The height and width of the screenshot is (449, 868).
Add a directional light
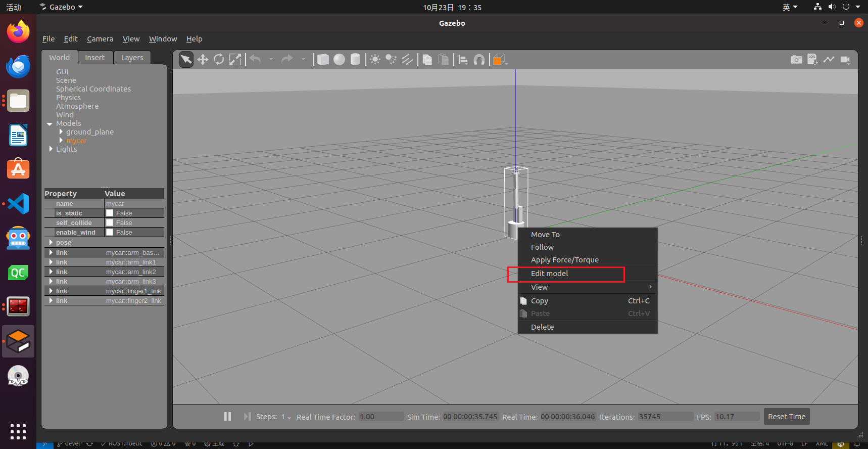click(x=407, y=60)
